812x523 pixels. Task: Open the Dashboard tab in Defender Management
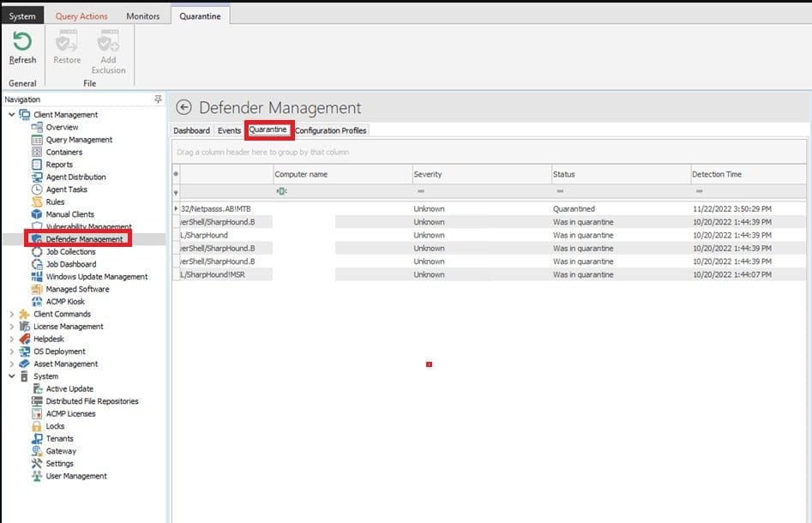191,130
